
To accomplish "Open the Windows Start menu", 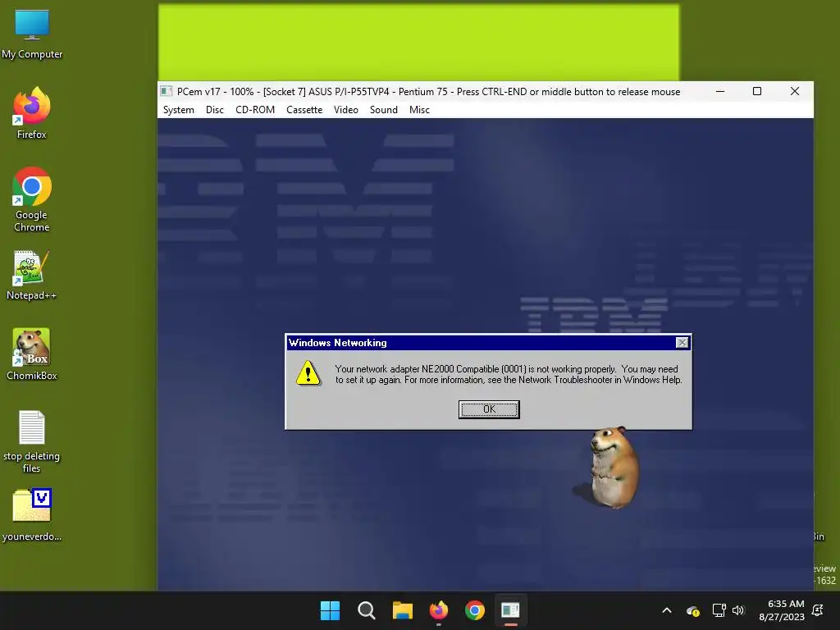I will 330,610.
